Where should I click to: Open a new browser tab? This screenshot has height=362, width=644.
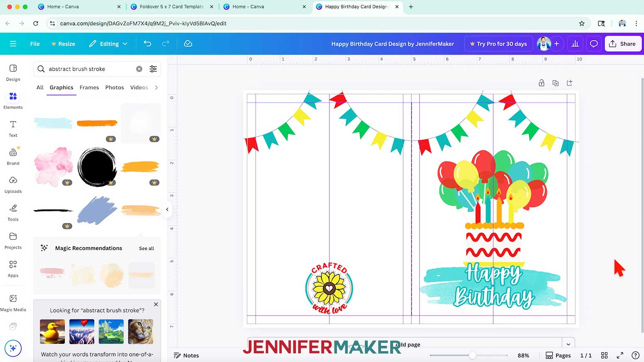point(411,7)
